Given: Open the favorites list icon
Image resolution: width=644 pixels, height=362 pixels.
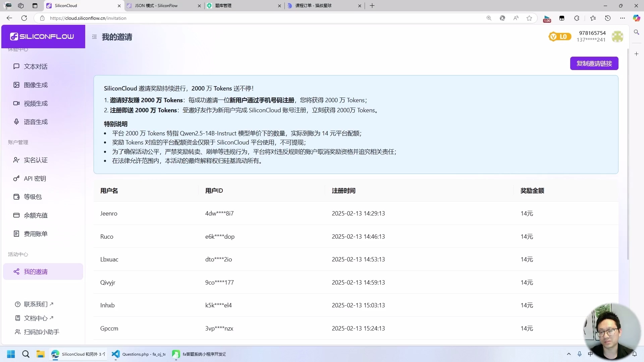Looking at the screenshot, I should coord(593,18).
